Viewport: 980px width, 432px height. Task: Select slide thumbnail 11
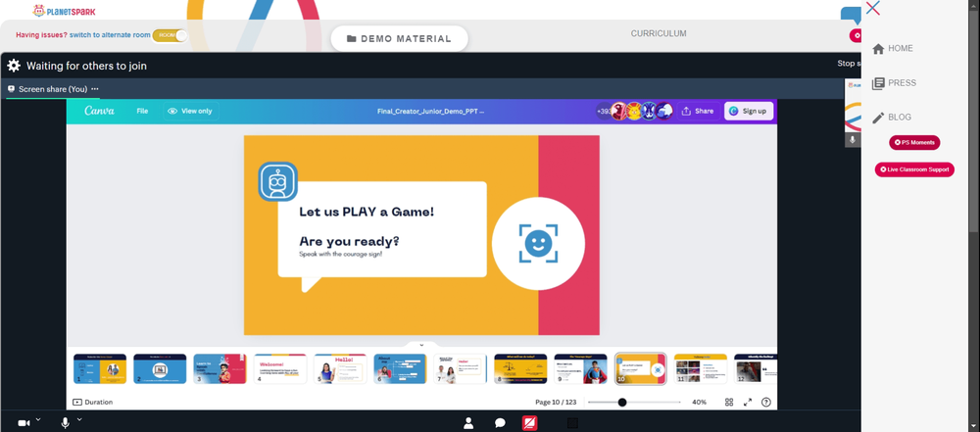(x=701, y=369)
